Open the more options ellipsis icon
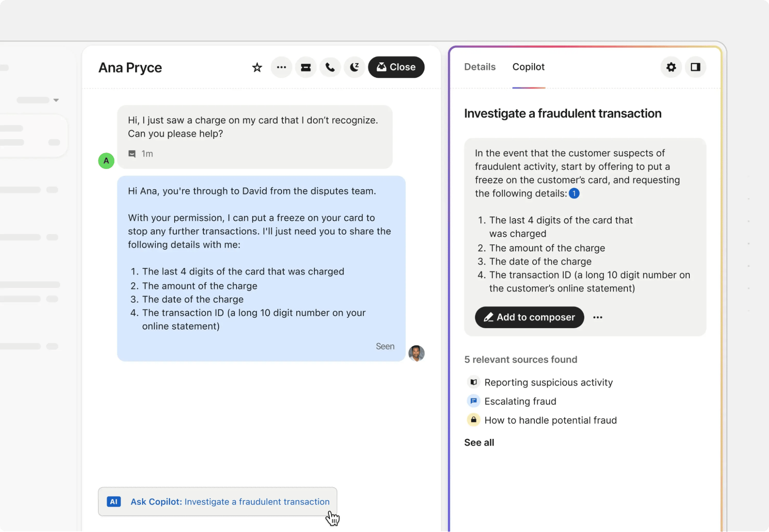 [281, 67]
